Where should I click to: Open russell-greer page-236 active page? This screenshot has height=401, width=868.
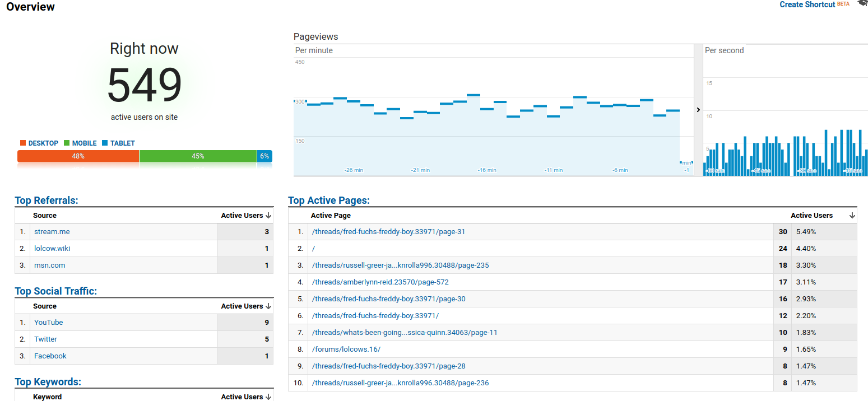tap(400, 383)
